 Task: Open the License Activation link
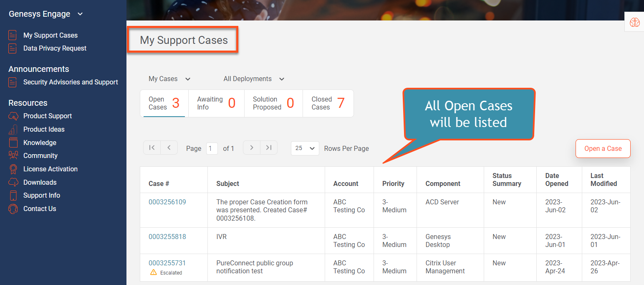[51, 169]
